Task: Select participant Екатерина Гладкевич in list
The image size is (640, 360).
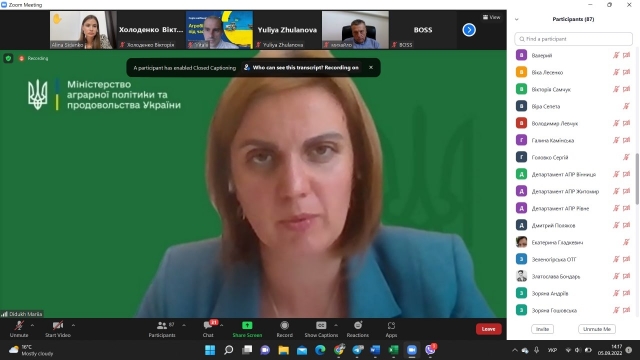Action: tap(573, 242)
